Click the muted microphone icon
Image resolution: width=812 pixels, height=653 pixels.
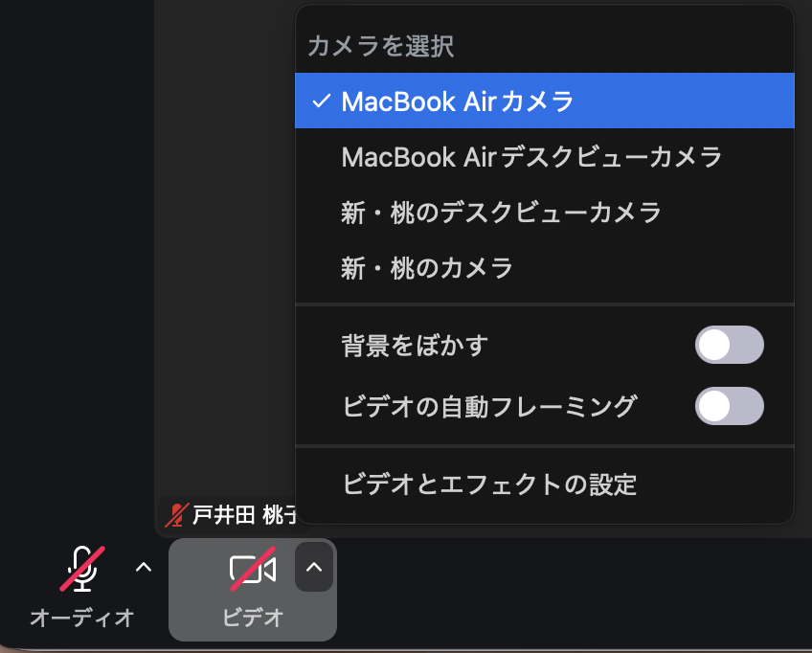[x=82, y=569]
